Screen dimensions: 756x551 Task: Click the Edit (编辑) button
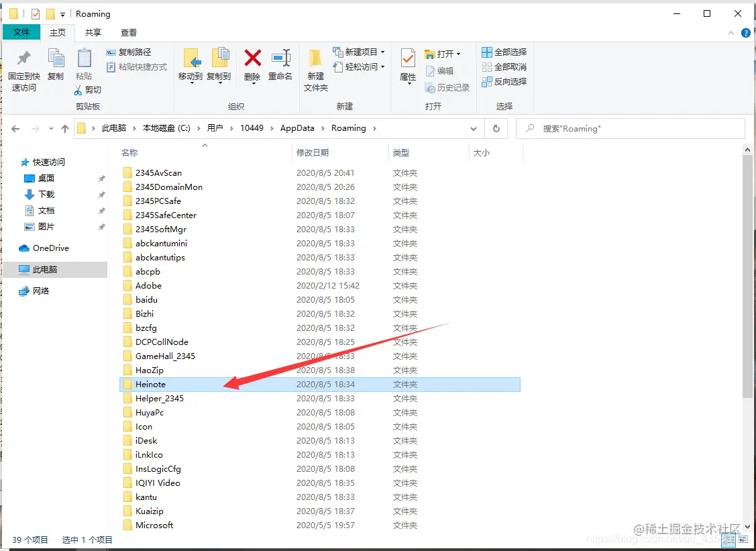pos(439,71)
